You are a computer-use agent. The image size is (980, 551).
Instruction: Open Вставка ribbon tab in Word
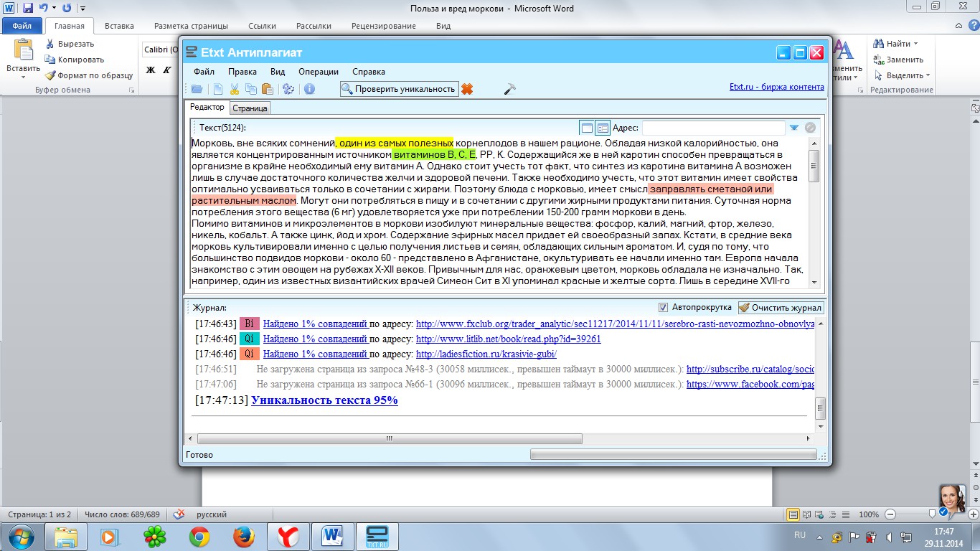(119, 26)
